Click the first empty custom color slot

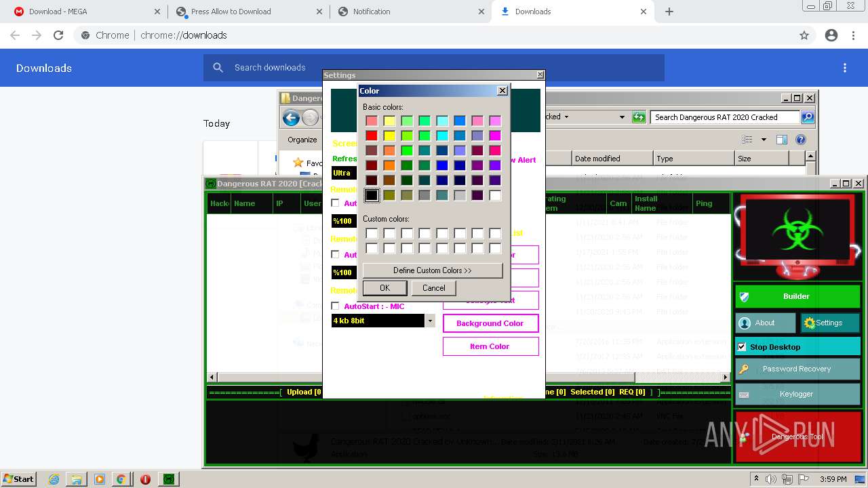click(x=372, y=233)
